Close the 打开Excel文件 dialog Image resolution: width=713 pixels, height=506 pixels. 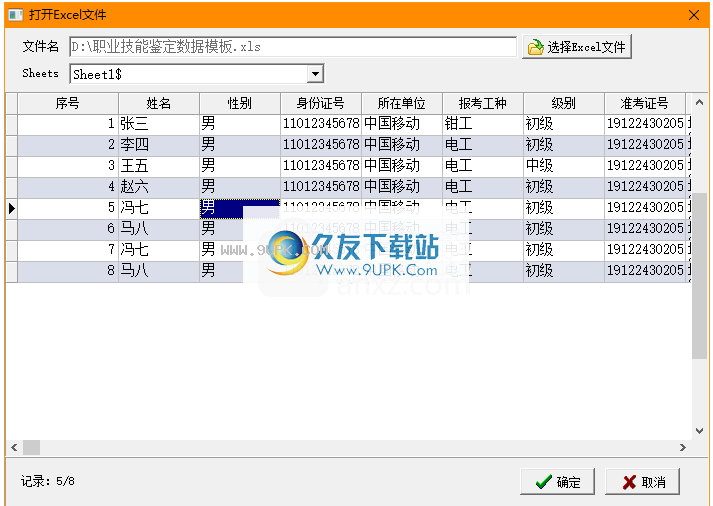click(694, 15)
